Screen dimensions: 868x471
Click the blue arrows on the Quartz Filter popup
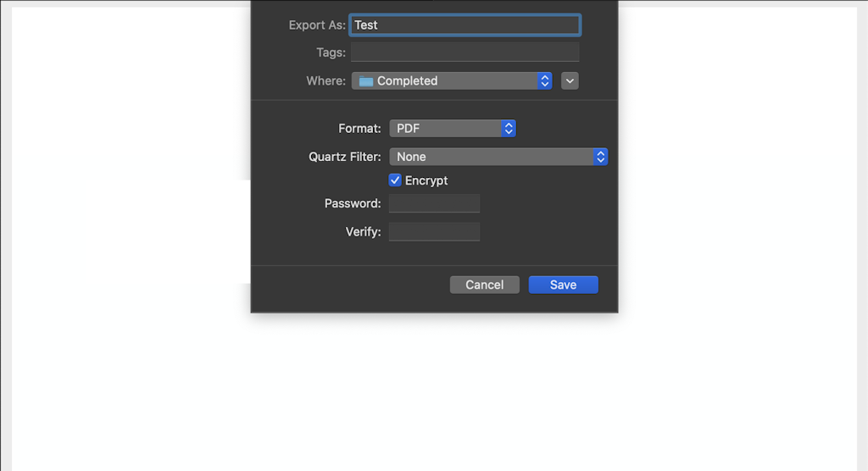[600, 157]
